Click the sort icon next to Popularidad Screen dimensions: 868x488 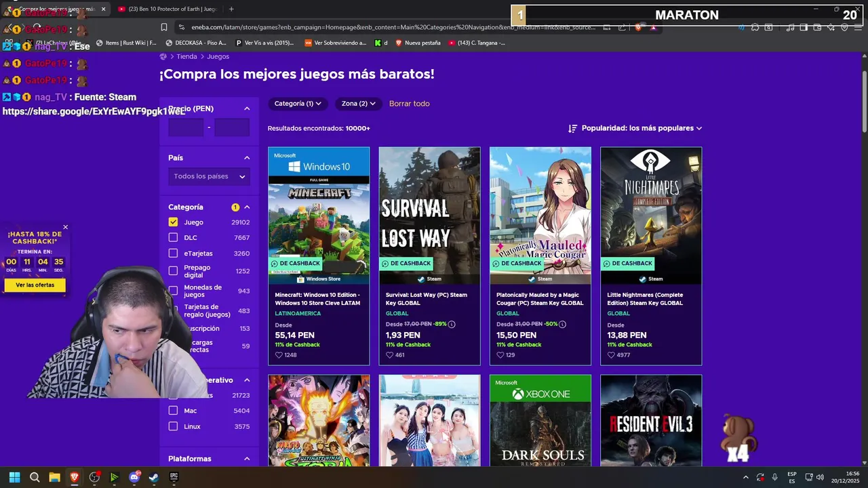coord(572,128)
